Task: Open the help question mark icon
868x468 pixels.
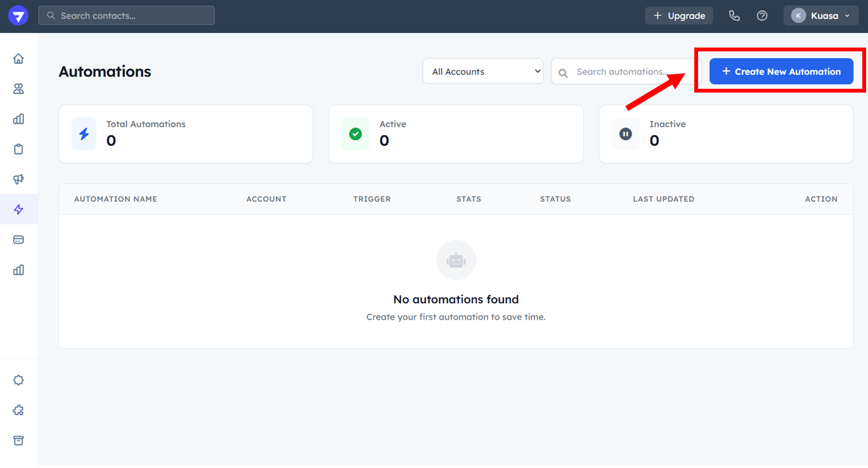Action: [x=762, y=16]
